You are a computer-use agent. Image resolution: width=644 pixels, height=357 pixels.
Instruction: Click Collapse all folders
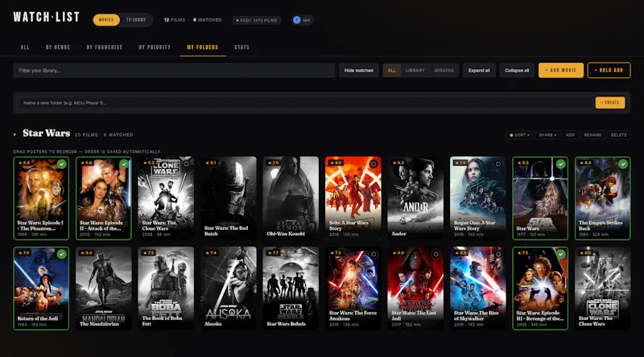coord(517,71)
